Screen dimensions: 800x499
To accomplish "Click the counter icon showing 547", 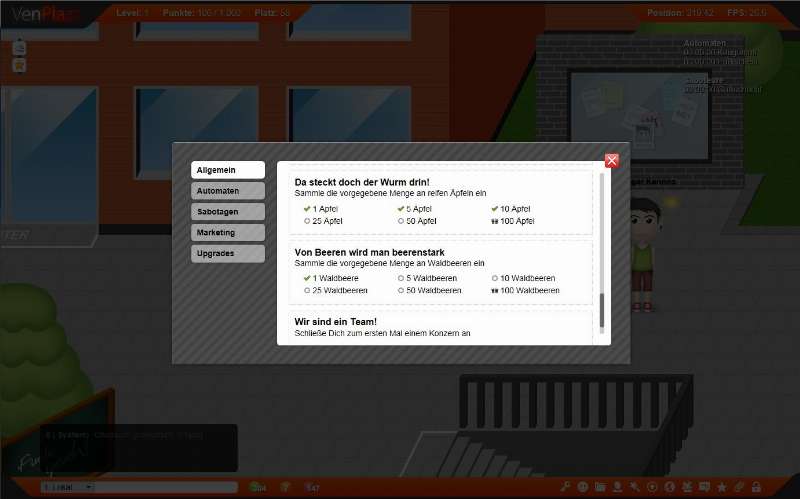I will 312,487.
